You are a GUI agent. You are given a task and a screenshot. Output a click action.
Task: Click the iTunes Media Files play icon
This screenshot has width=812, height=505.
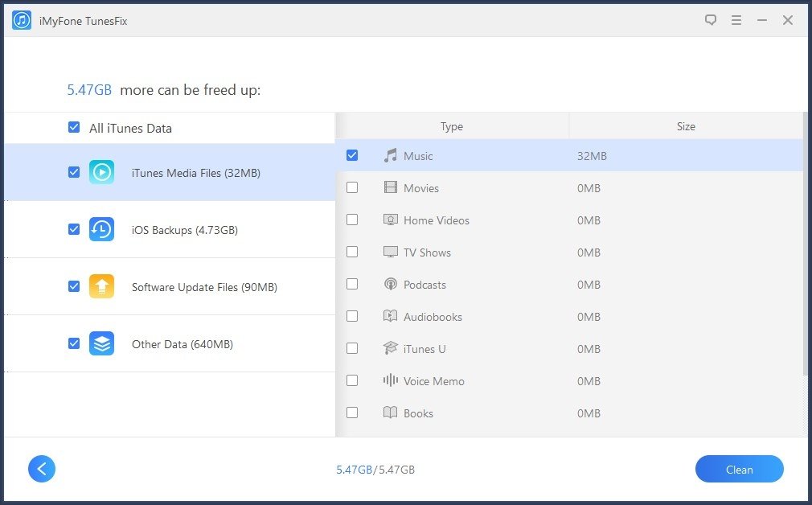[x=101, y=172]
